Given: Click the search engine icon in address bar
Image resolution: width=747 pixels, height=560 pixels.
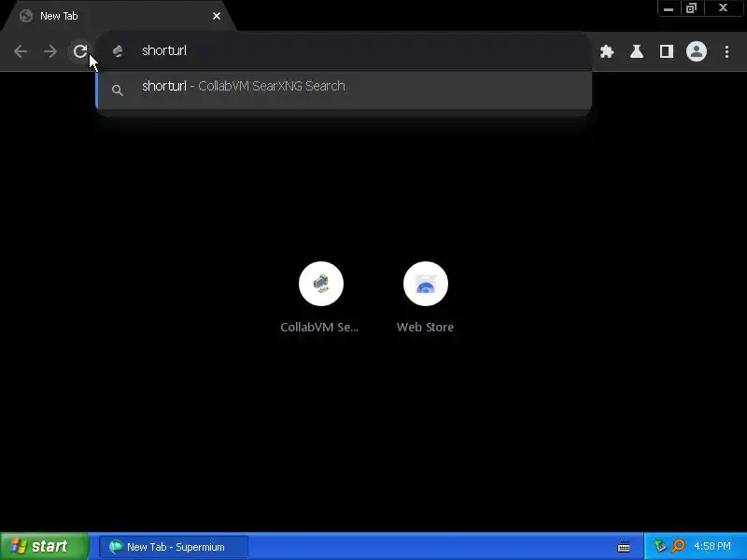Looking at the screenshot, I should [x=118, y=51].
